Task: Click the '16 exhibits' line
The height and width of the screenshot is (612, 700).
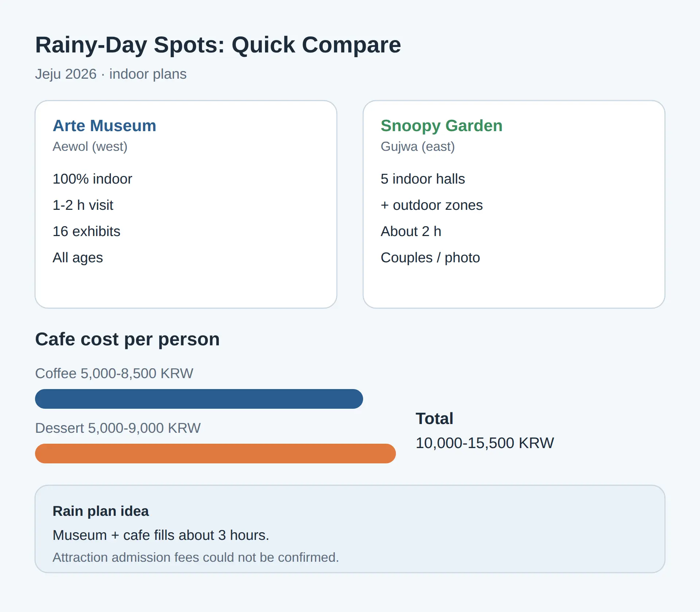Action: [86, 231]
